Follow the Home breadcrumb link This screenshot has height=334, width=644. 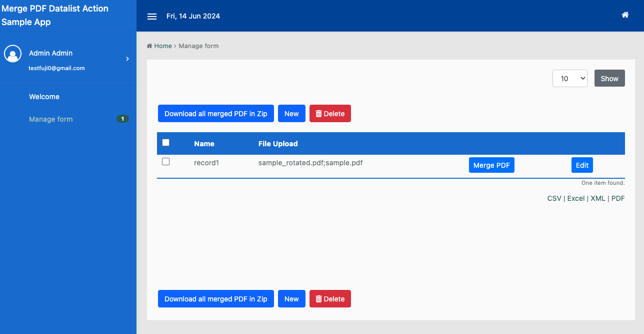(163, 46)
